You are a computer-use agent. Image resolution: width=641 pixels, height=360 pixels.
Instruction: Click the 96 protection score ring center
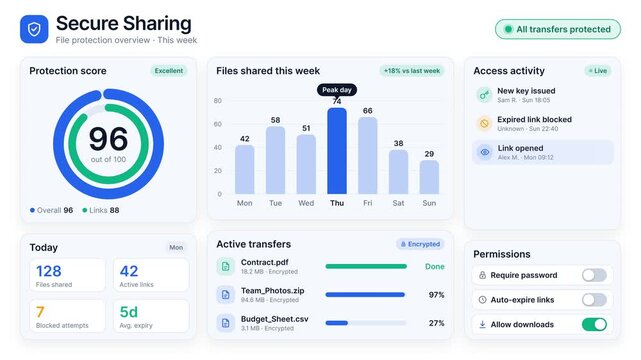tap(108, 144)
